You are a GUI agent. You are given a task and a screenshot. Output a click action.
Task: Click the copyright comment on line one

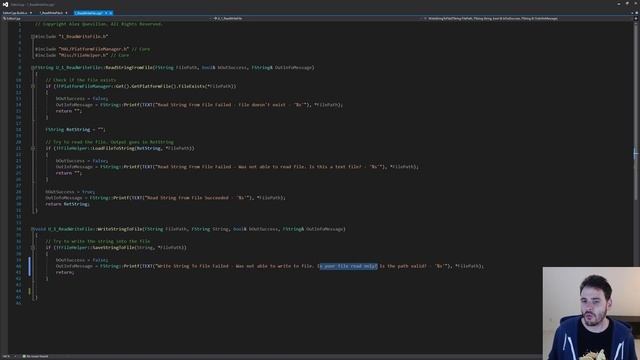click(99, 24)
